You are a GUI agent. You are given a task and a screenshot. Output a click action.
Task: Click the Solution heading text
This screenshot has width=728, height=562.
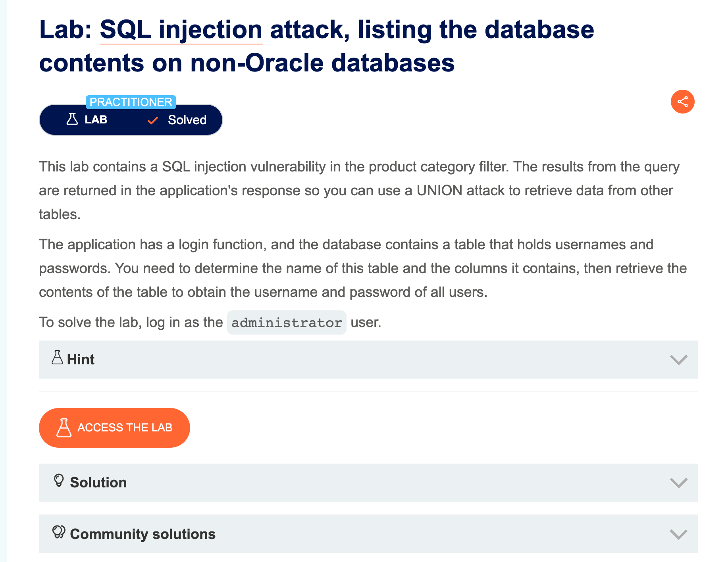[98, 483]
